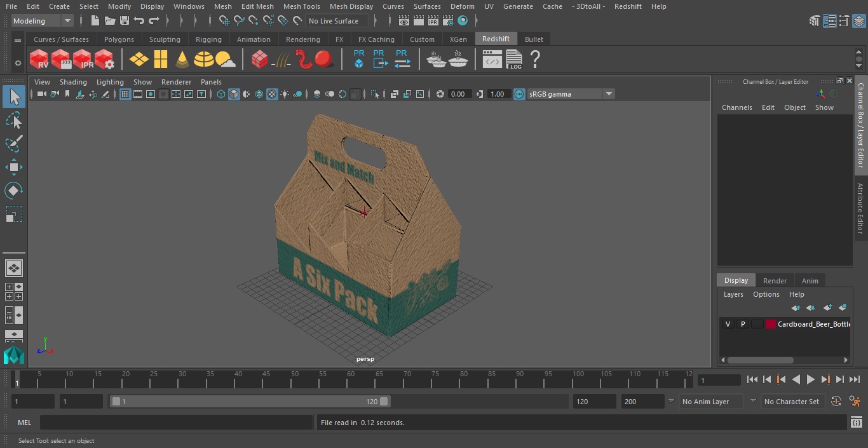The width and height of the screenshot is (868, 448).
Task: Create Redshift sun and sky icon
Action: point(226,60)
